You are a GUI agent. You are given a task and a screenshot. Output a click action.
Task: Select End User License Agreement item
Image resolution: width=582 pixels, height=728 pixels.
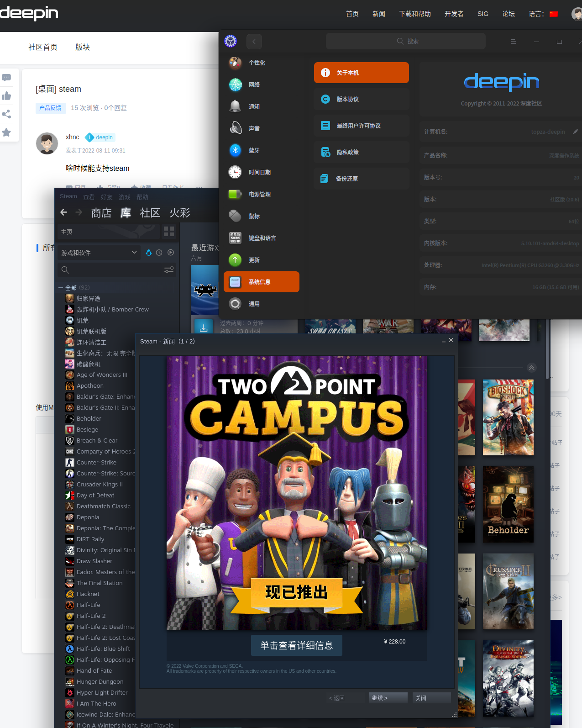coord(362,126)
